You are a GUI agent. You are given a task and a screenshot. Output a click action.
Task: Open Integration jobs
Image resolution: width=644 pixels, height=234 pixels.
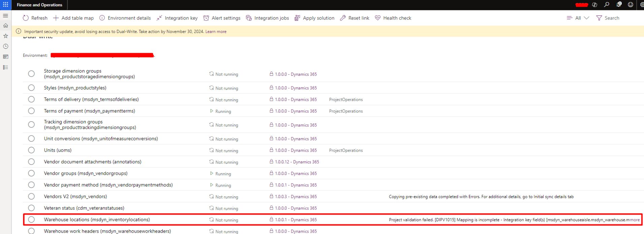tap(267, 18)
